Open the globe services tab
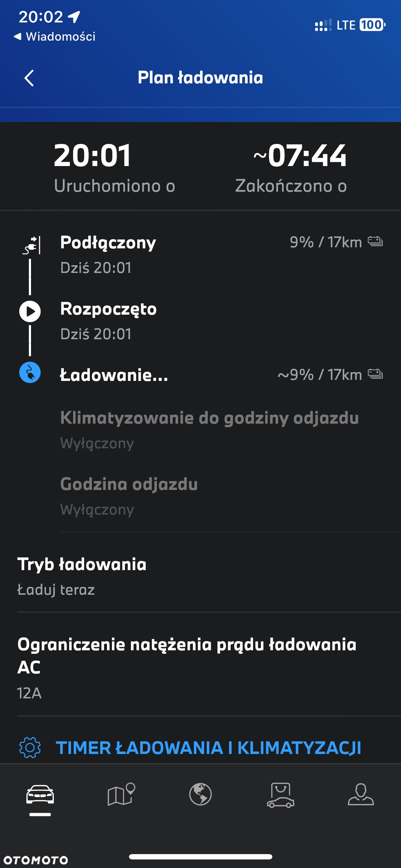 (200, 794)
